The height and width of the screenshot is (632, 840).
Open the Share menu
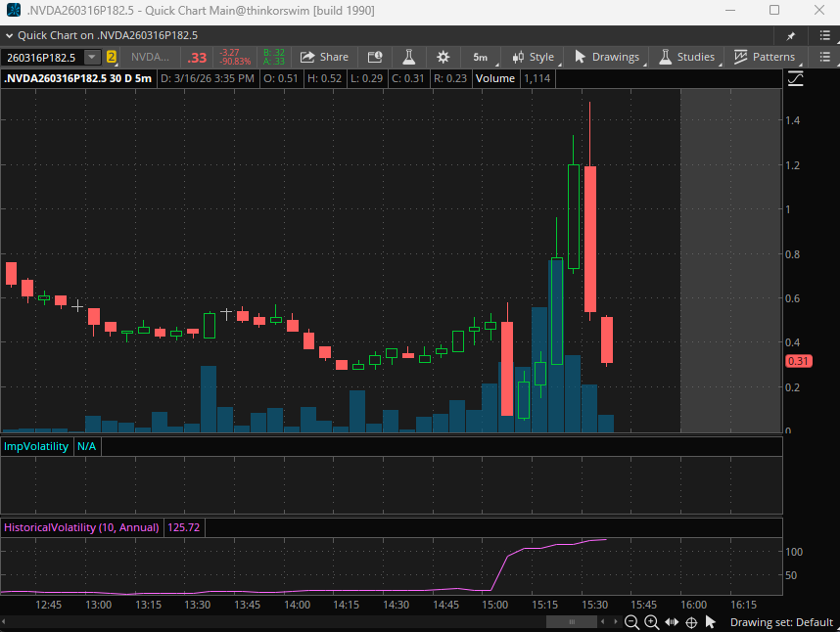tap(324, 57)
